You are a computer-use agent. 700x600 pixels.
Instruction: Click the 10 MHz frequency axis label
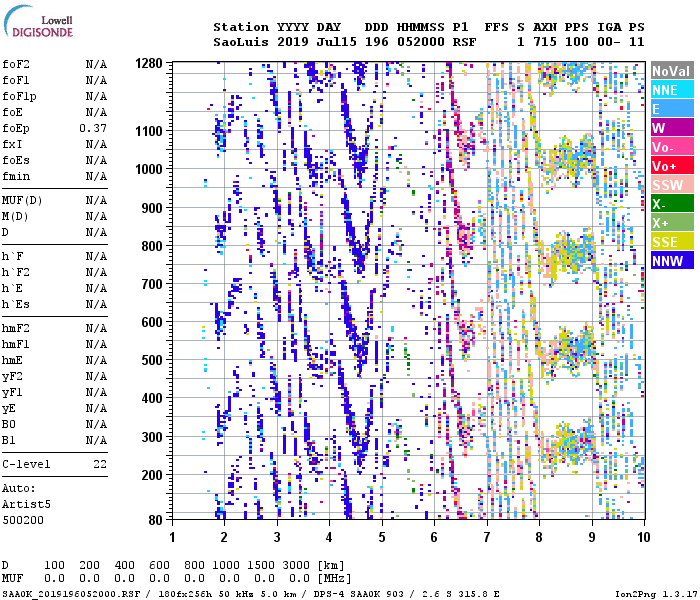click(643, 537)
